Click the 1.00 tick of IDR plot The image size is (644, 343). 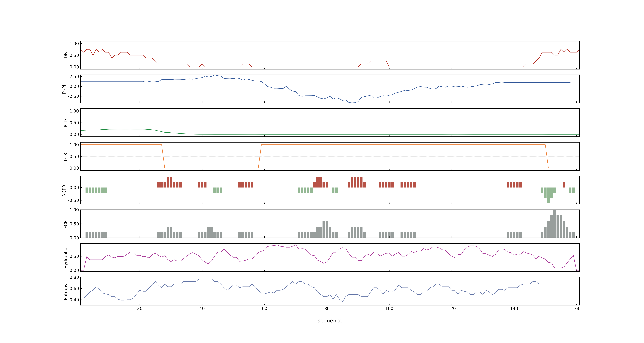pos(74,44)
